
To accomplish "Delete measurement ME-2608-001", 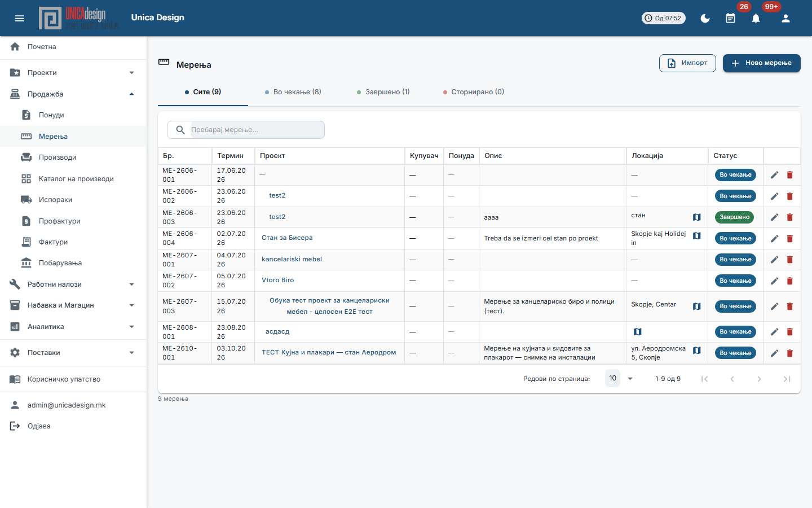I will [789, 332].
